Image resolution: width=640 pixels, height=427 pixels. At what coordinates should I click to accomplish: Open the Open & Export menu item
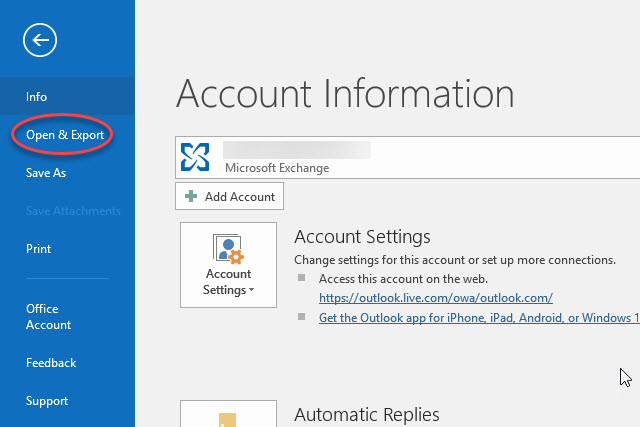[67, 135]
